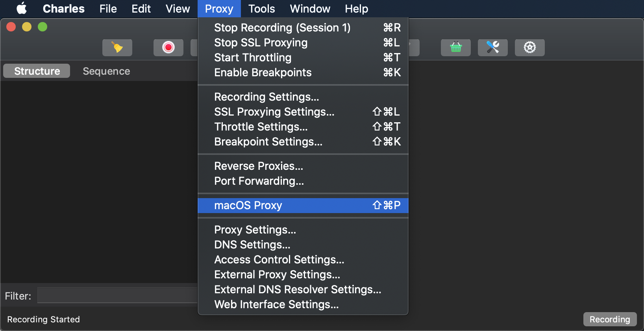Open External DNS Resolver Settings...
This screenshot has width=644, height=331.
(x=303, y=289)
